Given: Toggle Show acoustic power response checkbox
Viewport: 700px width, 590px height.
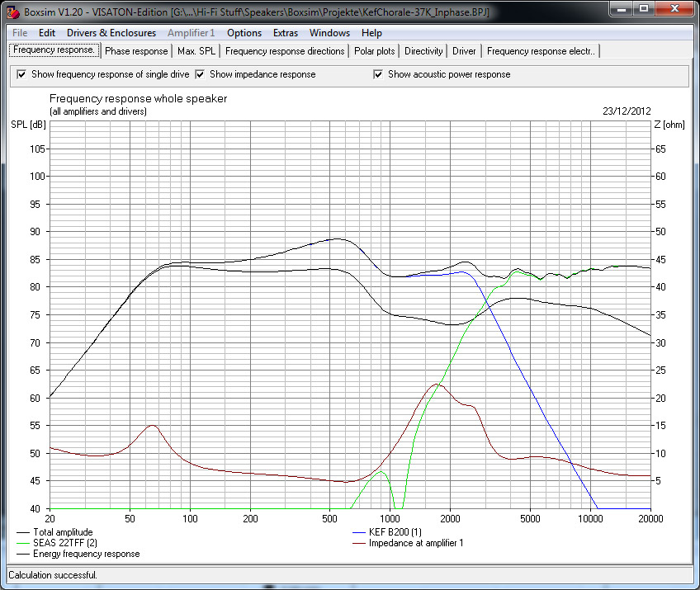Looking at the screenshot, I should [x=378, y=74].
